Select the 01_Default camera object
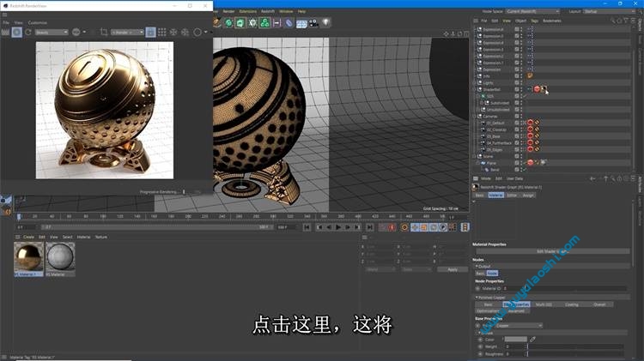Screen dimensions: 644x361 click(x=495, y=123)
